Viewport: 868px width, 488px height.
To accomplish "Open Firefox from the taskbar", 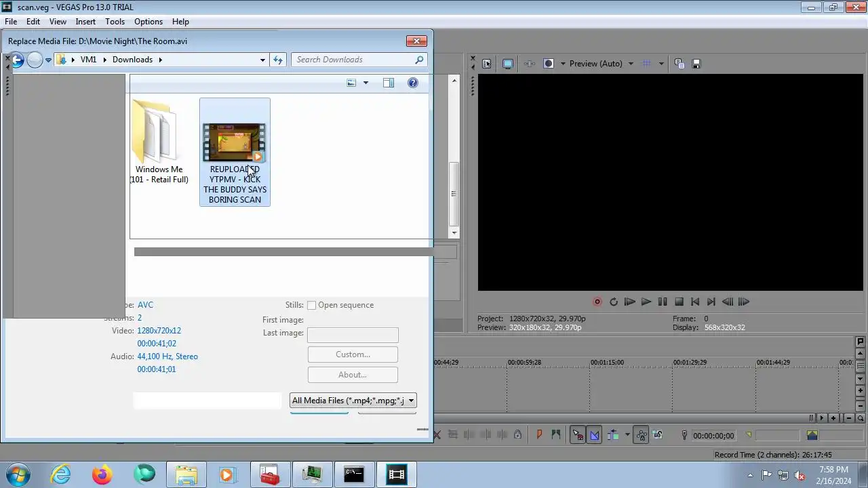I will [102, 474].
